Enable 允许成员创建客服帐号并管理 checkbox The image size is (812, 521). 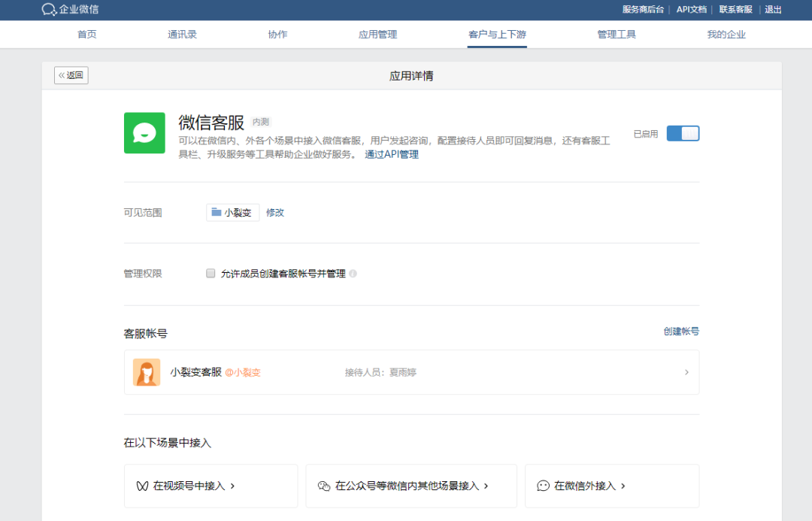[x=211, y=273]
